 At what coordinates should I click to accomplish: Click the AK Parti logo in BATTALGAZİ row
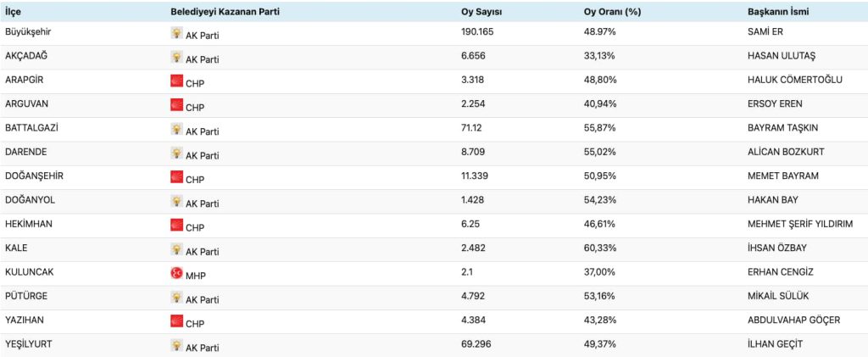tap(176, 130)
